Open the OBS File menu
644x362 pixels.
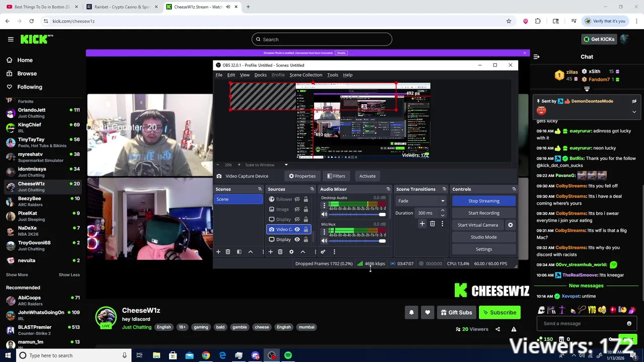click(219, 75)
